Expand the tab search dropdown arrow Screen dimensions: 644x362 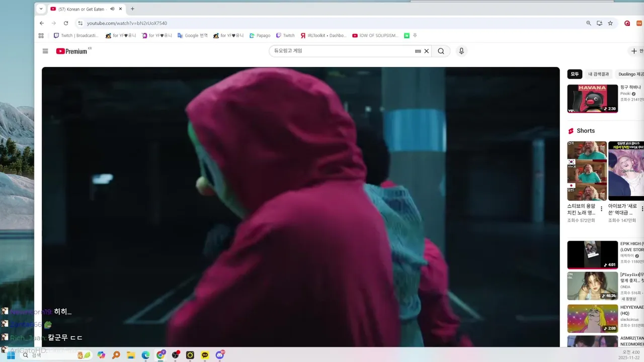(41, 9)
